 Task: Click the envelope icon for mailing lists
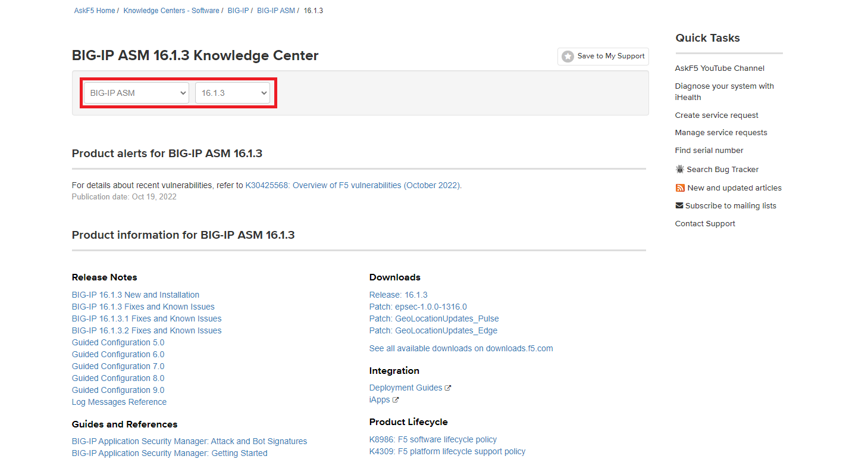point(679,205)
